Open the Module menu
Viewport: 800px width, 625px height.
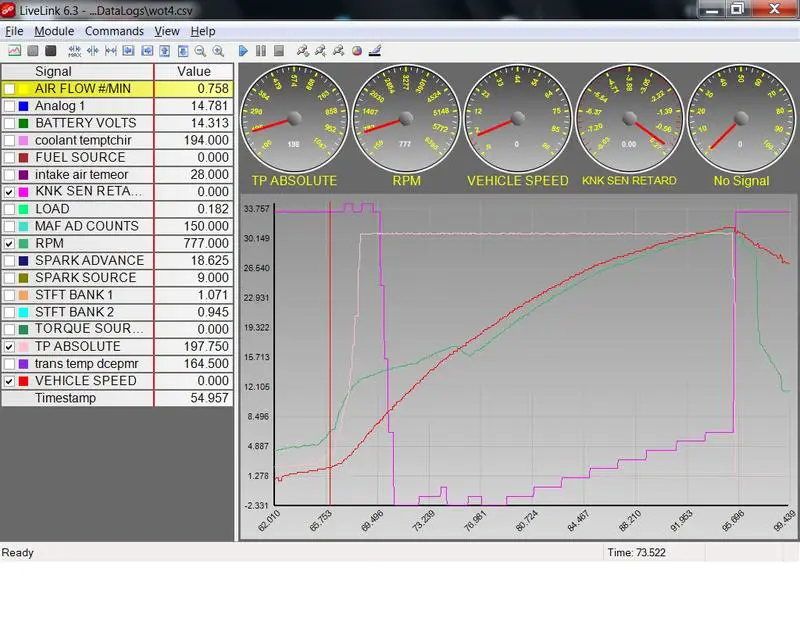point(54,31)
